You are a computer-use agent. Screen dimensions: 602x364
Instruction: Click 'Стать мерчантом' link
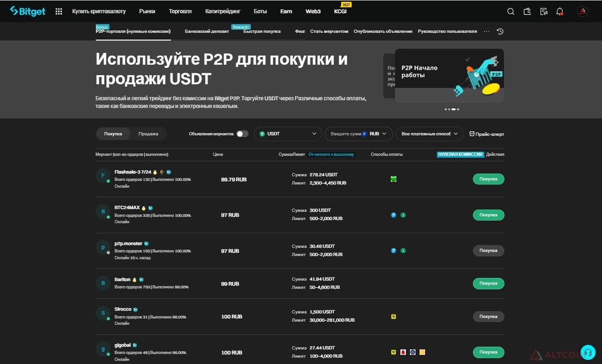pyautogui.click(x=329, y=31)
